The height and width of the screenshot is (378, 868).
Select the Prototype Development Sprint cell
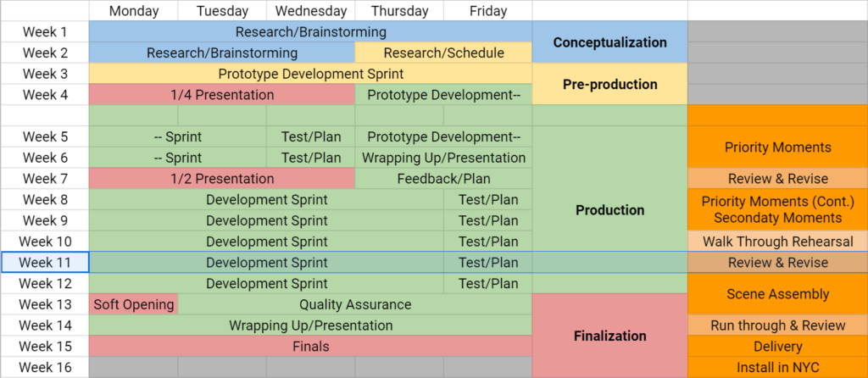click(310, 74)
